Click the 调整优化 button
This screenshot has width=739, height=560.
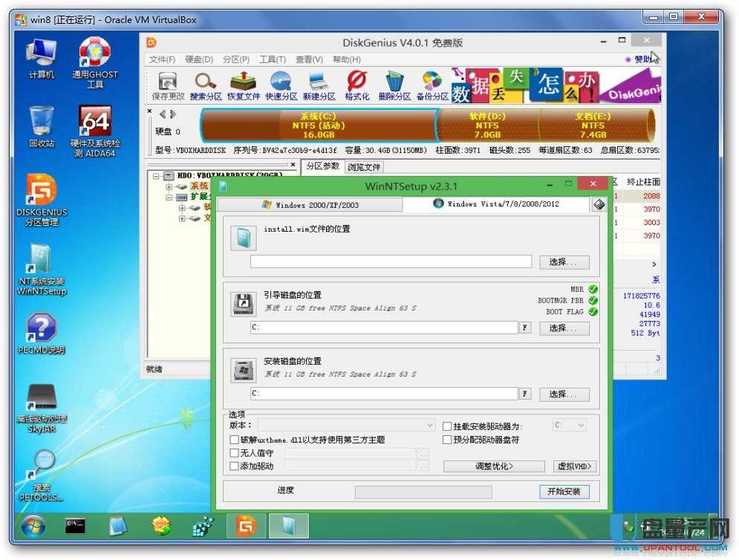[x=494, y=466]
